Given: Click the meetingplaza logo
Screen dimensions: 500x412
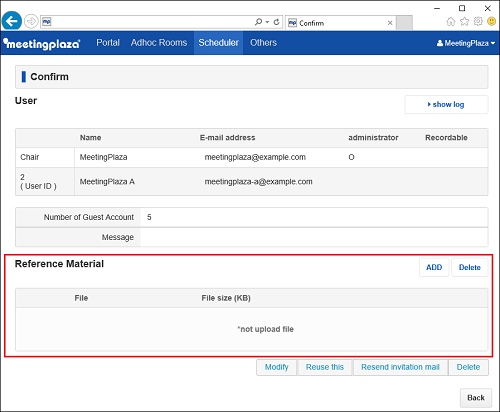Looking at the screenshot, I should point(42,43).
